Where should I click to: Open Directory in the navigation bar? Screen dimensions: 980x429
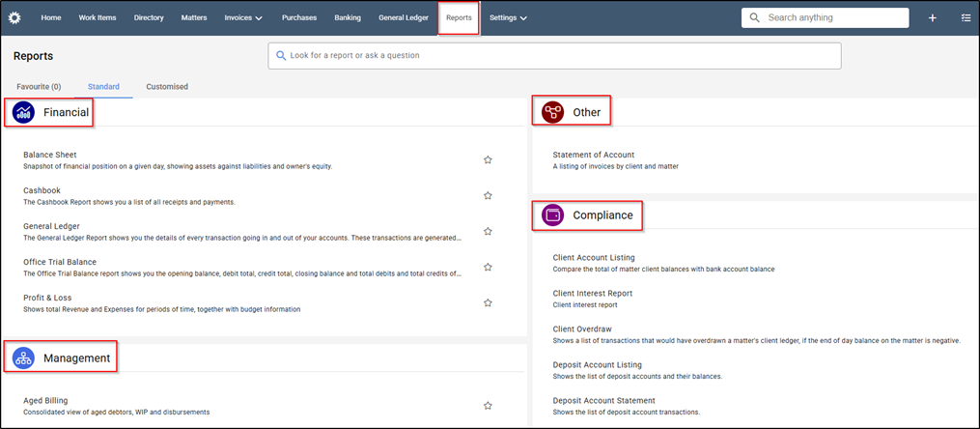(149, 18)
